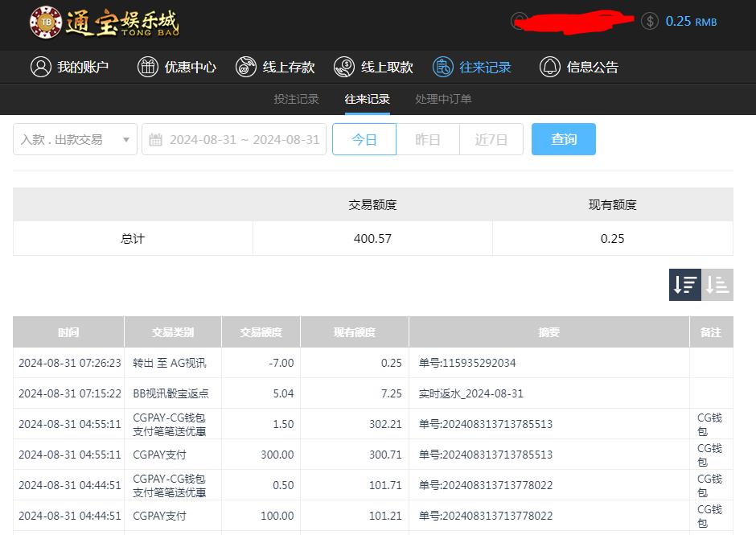756x535 pixels.
Task: Enable ascending sort toggle
Action: tap(716, 284)
